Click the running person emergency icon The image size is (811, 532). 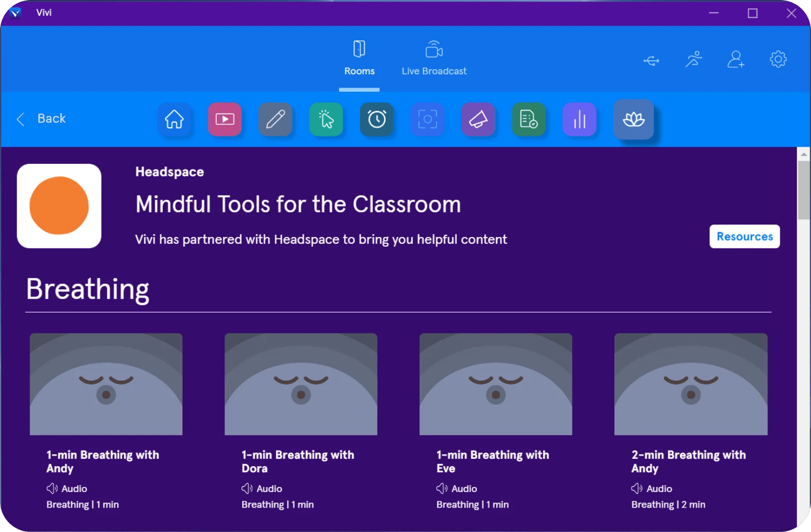point(694,60)
